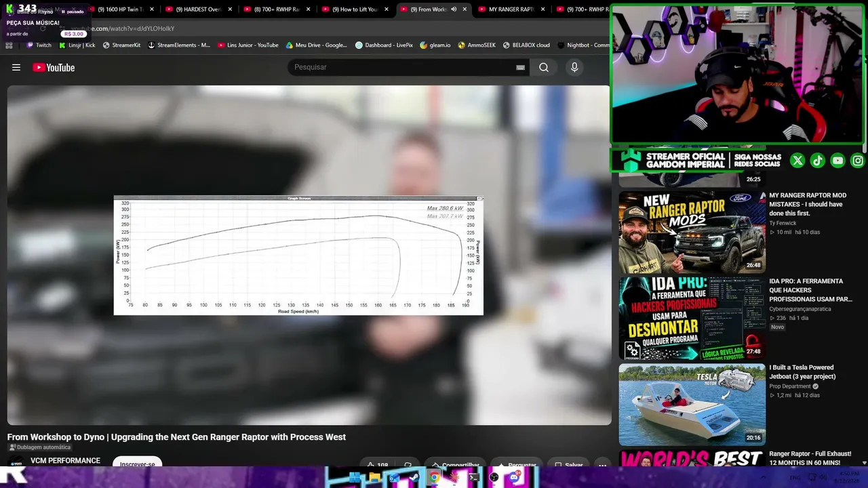Open the Windows Start button in taskbar
The width and height of the screenshot is (868, 488).
355,478
